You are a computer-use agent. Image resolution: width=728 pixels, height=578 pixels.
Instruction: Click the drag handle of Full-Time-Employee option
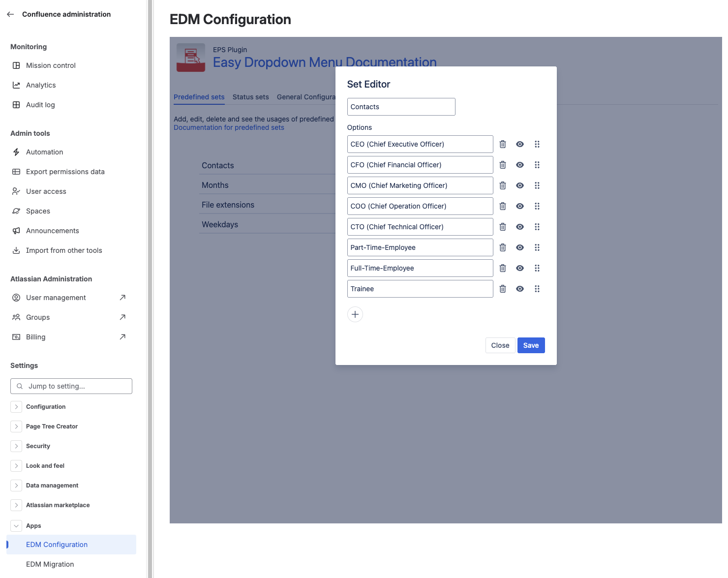point(537,268)
